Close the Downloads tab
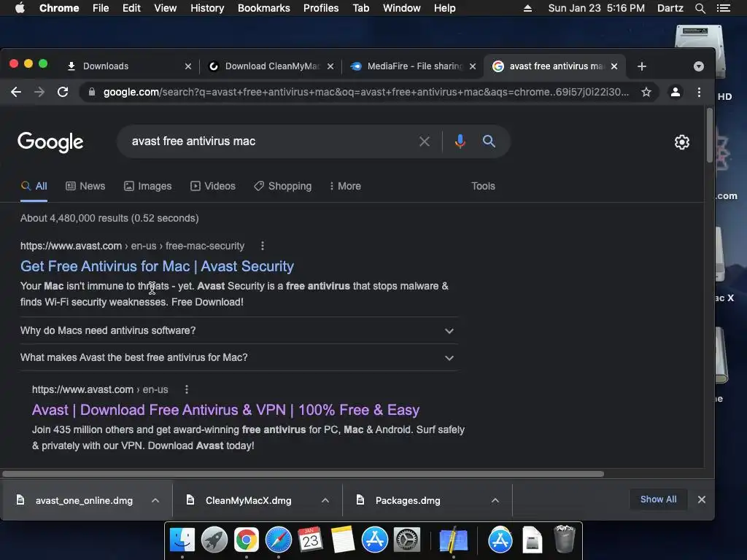 (188, 66)
